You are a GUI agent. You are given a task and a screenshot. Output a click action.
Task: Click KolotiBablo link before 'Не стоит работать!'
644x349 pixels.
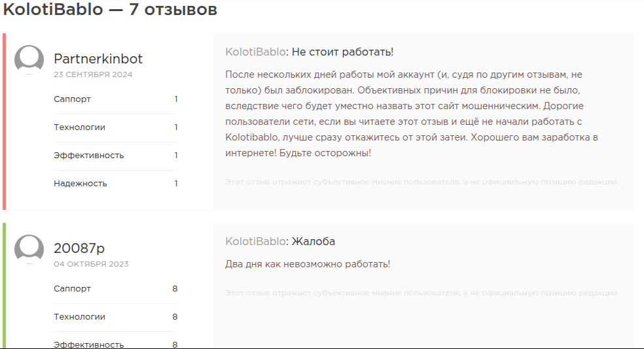click(255, 52)
